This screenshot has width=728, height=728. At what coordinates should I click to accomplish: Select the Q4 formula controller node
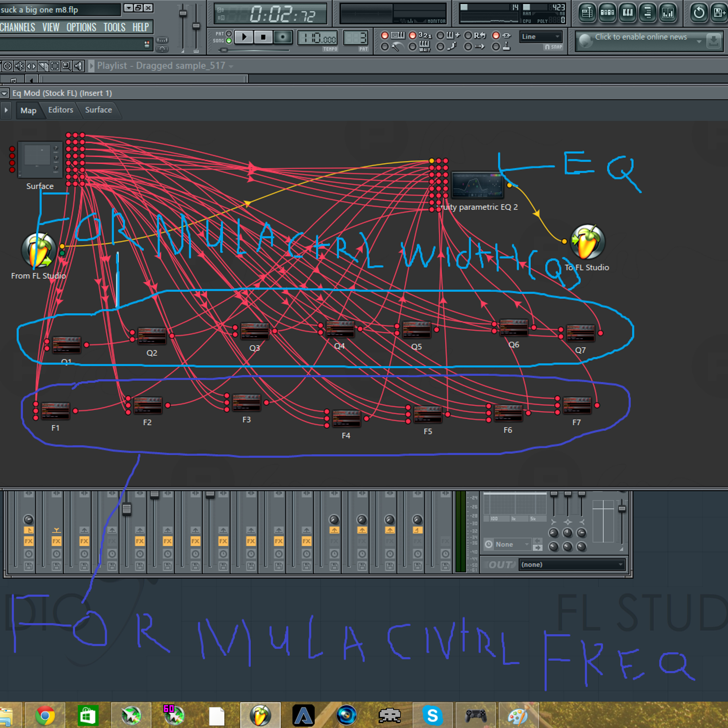(340, 329)
